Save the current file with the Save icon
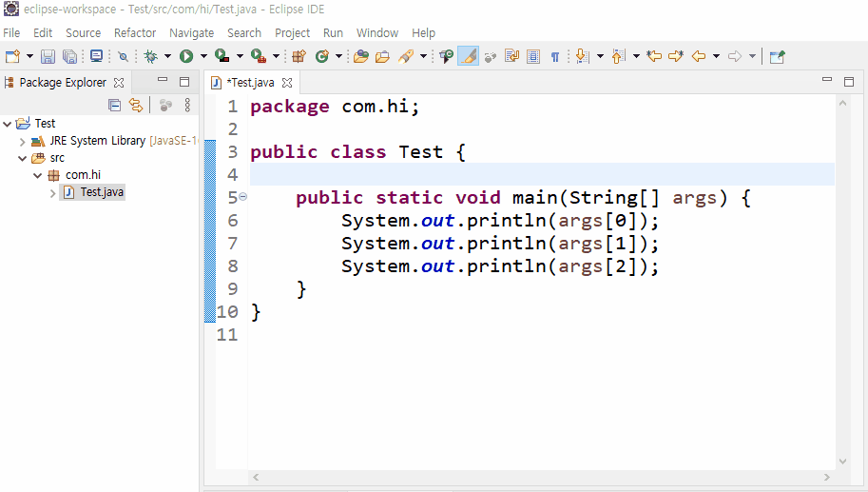This screenshot has width=868, height=492. tap(48, 56)
